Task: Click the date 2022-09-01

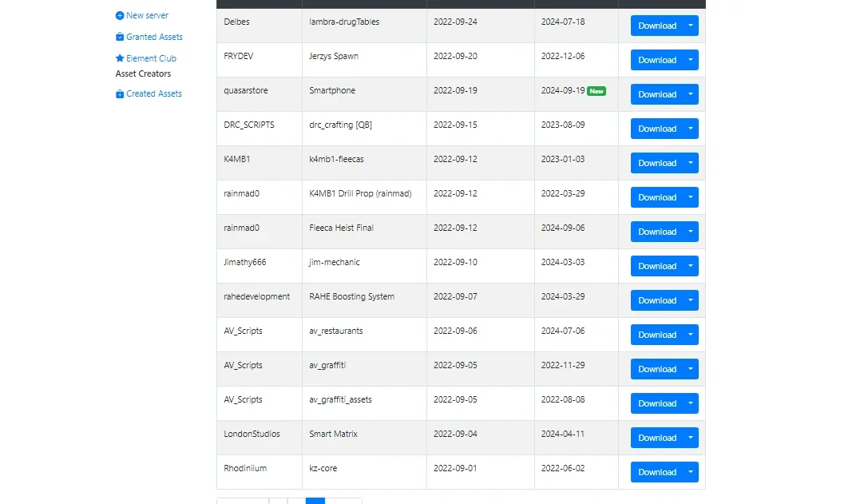Action: click(455, 468)
